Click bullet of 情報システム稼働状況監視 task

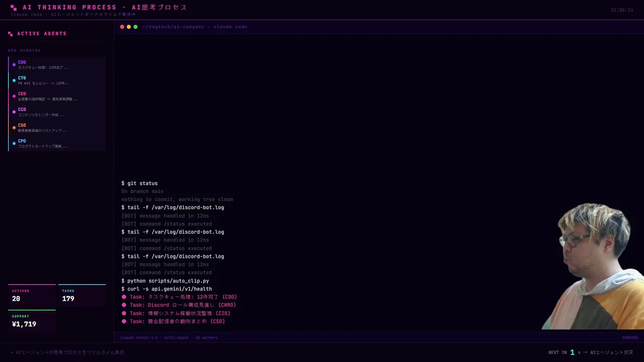tap(124, 313)
